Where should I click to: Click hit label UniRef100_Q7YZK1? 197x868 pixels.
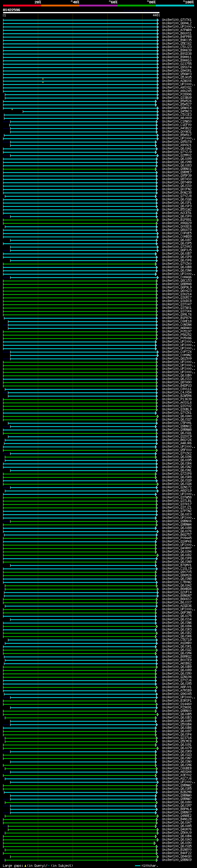pos(176,412)
